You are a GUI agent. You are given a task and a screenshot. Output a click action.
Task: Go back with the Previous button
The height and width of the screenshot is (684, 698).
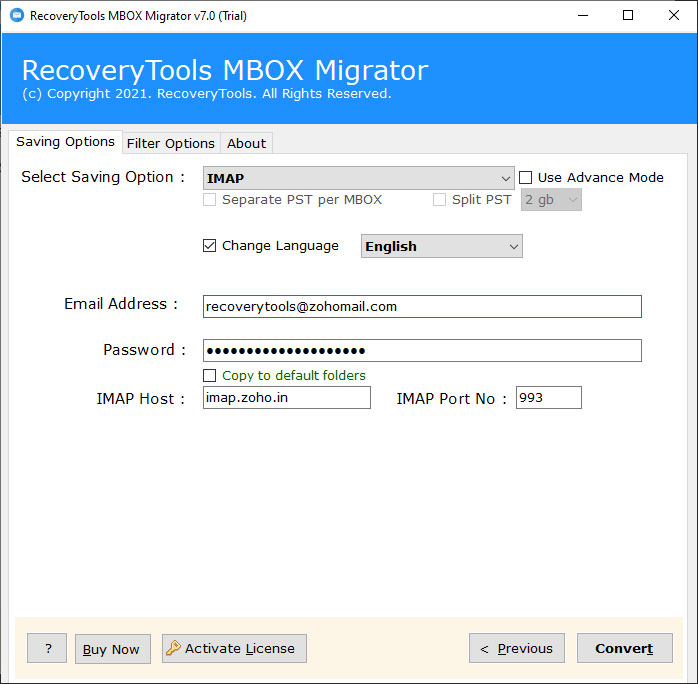point(517,648)
